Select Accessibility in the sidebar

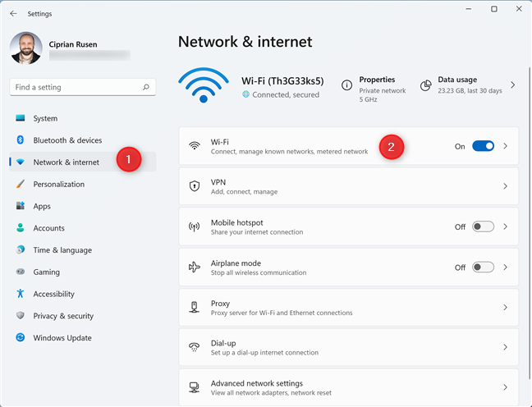tap(83, 294)
